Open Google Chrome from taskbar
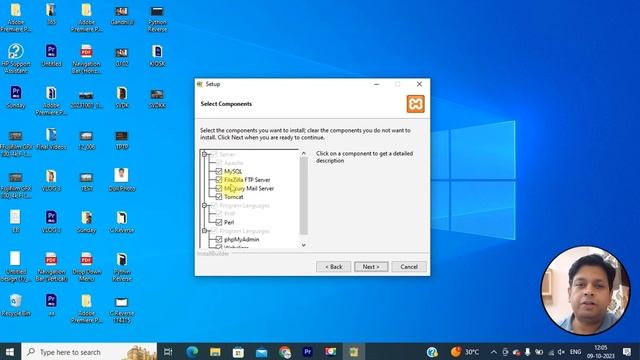Viewport: 640px width, 360px height. point(285,351)
